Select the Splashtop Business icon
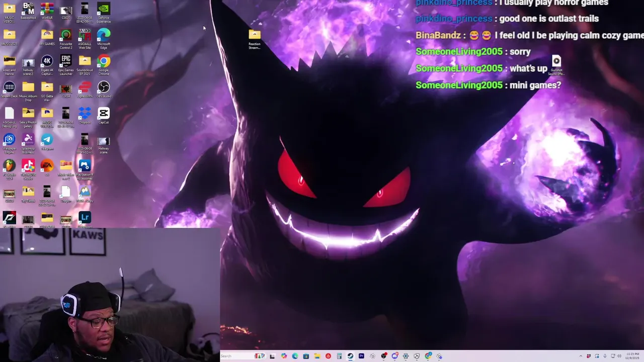Screen dimensions: 644x362 (28, 144)
